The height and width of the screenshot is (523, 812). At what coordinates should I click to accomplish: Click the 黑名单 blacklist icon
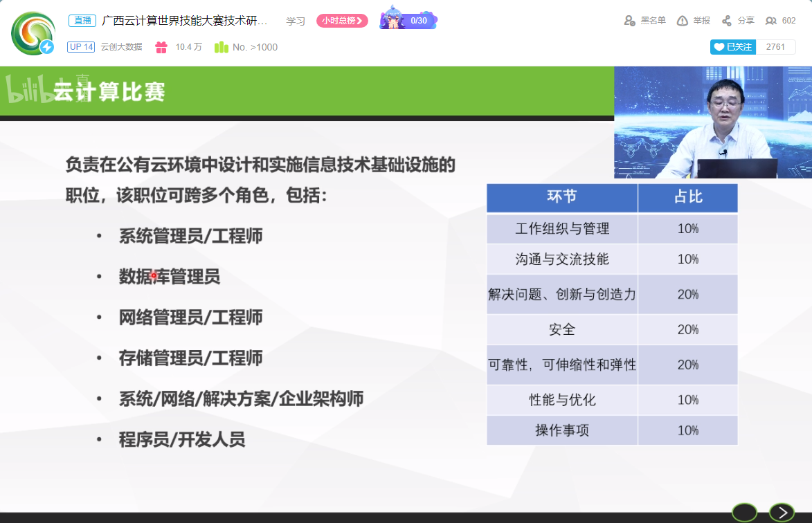tap(629, 21)
